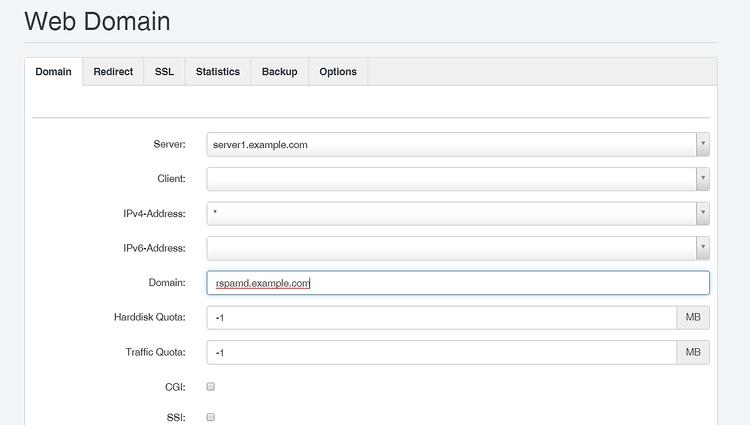Enable the CGI checkbox
The height and width of the screenshot is (425, 750).
click(211, 386)
